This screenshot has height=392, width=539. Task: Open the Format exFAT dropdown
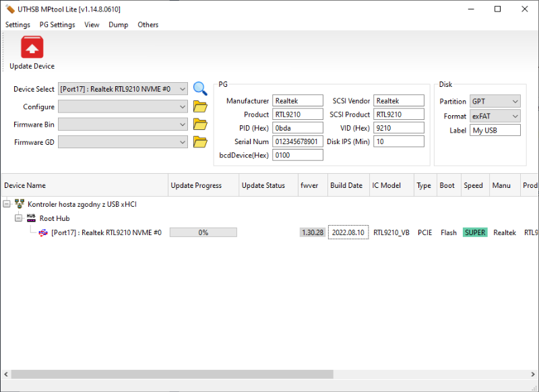tap(515, 116)
